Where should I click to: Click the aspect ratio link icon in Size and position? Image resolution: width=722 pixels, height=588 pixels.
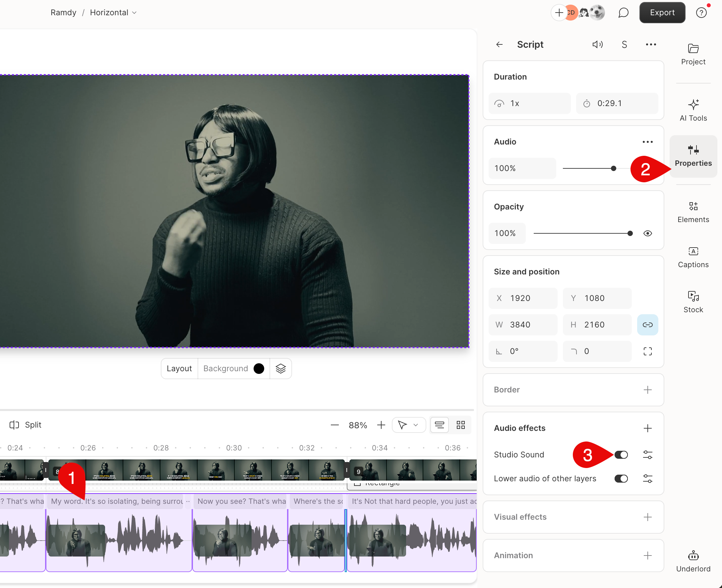(647, 324)
